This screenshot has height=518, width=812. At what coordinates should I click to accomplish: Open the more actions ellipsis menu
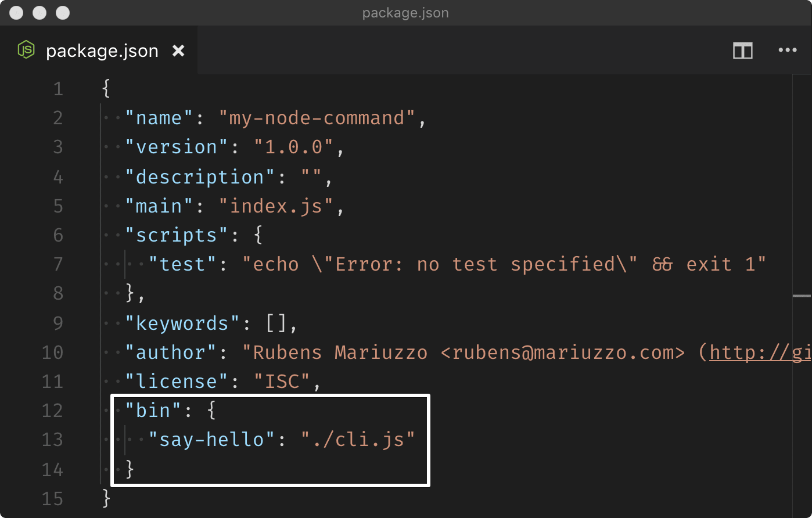pyautogui.click(x=788, y=51)
